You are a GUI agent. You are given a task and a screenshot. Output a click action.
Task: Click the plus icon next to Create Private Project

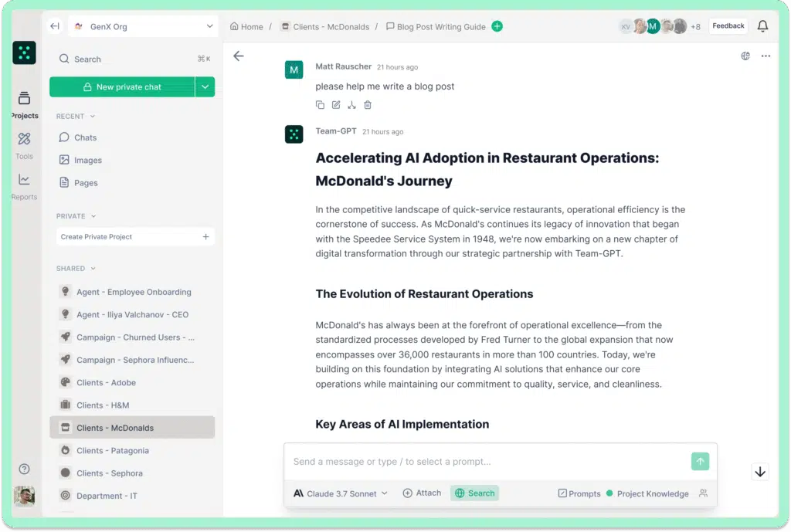click(205, 236)
